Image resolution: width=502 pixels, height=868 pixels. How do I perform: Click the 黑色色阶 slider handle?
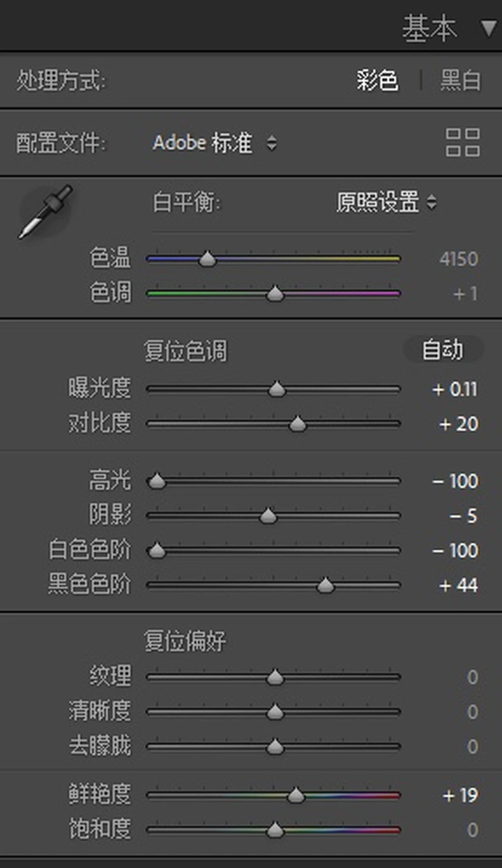326,586
